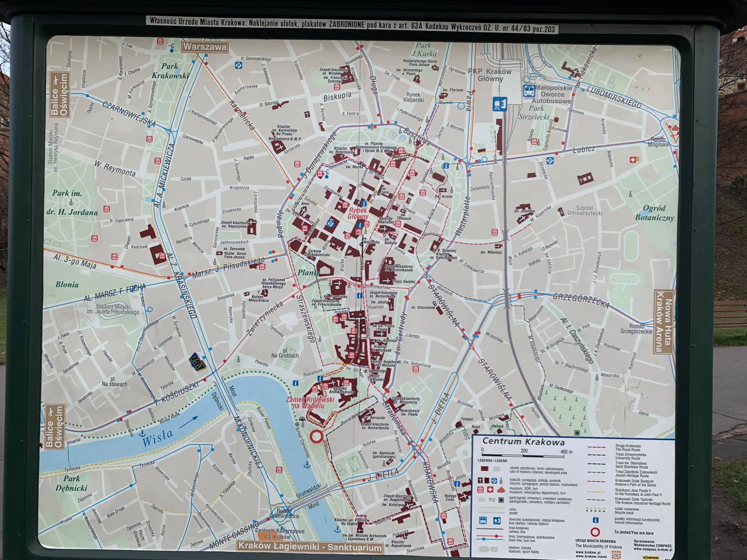
Task: Tap the police icon near H. Siemiradzkiego street
Action: (238, 66)
